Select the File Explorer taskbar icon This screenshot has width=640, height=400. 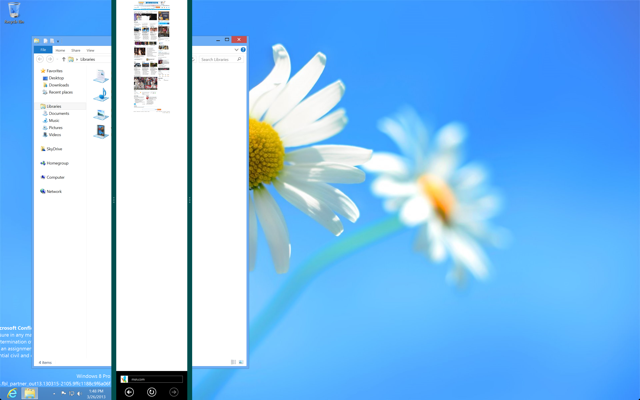click(x=30, y=393)
